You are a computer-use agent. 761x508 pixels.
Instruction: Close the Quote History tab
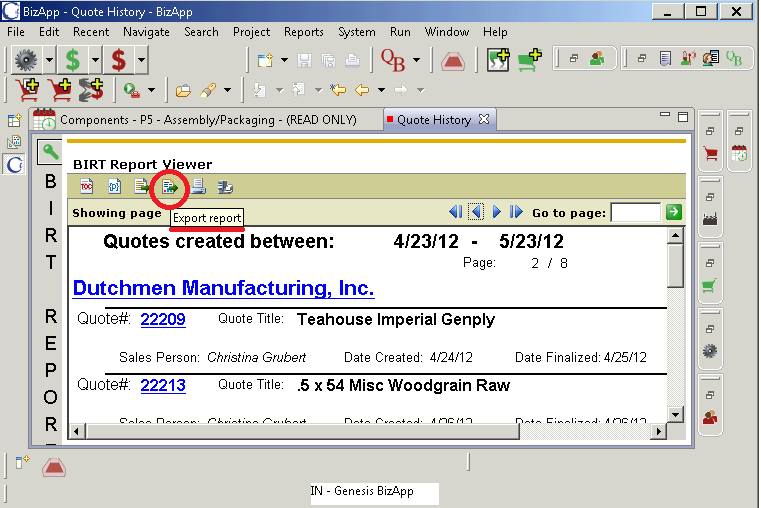coord(484,119)
